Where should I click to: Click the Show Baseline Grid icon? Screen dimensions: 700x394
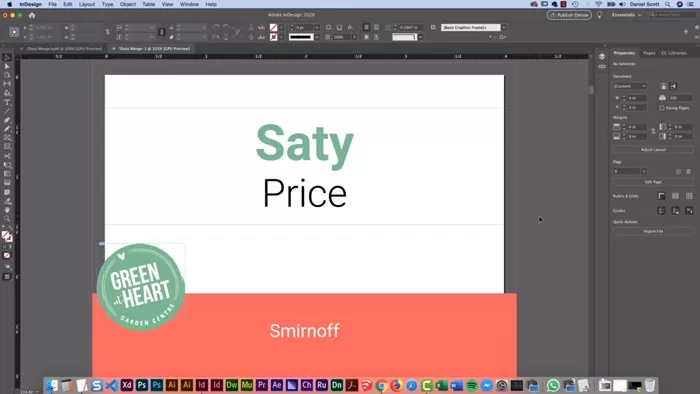pyautogui.click(x=675, y=196)
